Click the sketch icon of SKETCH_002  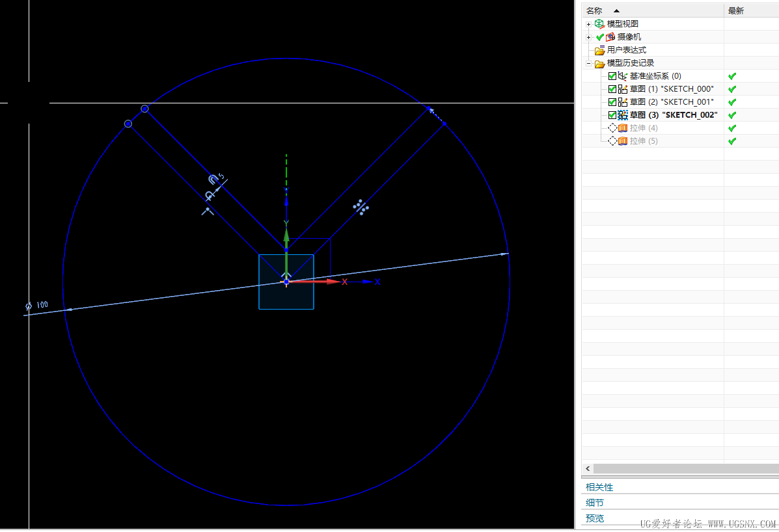tap(623, 115)
